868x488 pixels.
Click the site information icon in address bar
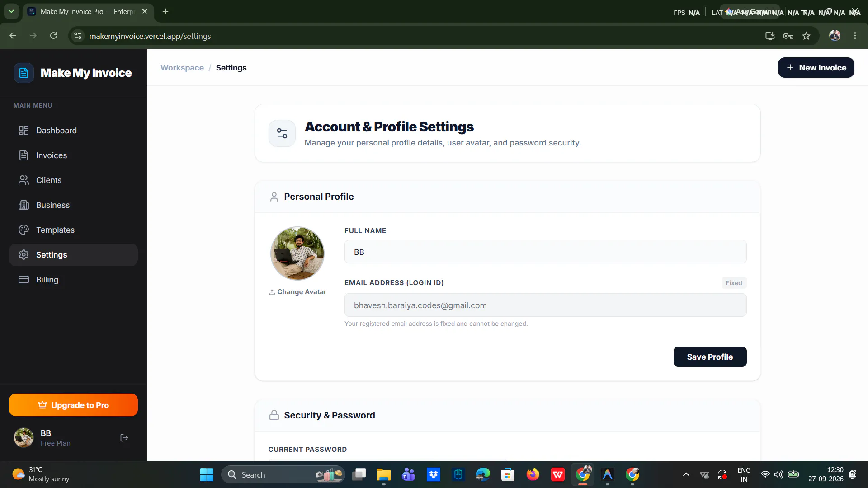[x=78, y=36]
